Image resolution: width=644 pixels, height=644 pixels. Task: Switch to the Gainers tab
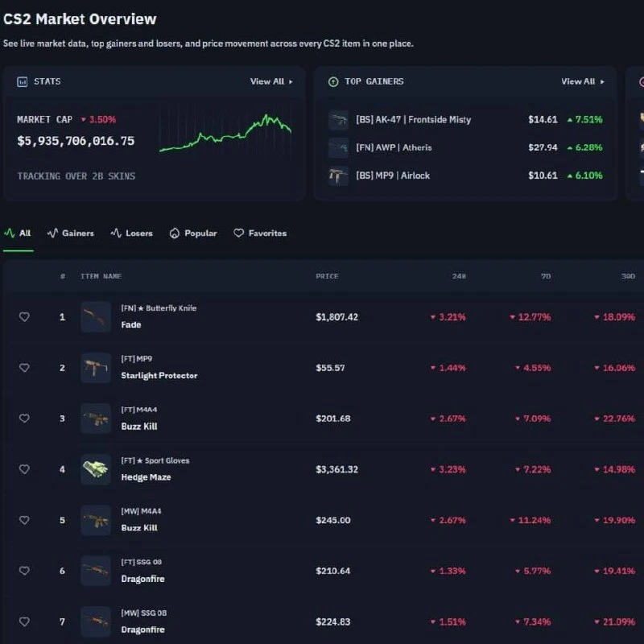click(71, 233)
